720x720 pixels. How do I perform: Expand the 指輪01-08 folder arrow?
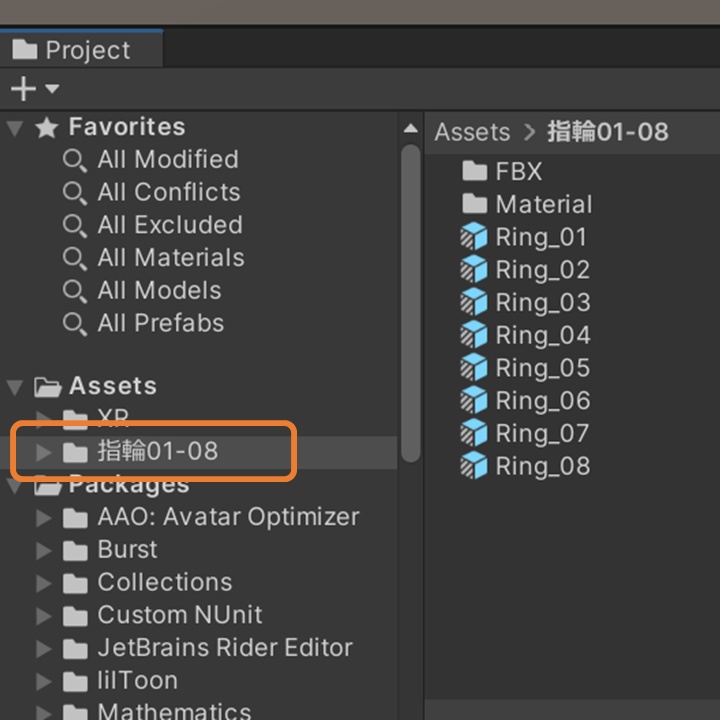click(43, 452)
